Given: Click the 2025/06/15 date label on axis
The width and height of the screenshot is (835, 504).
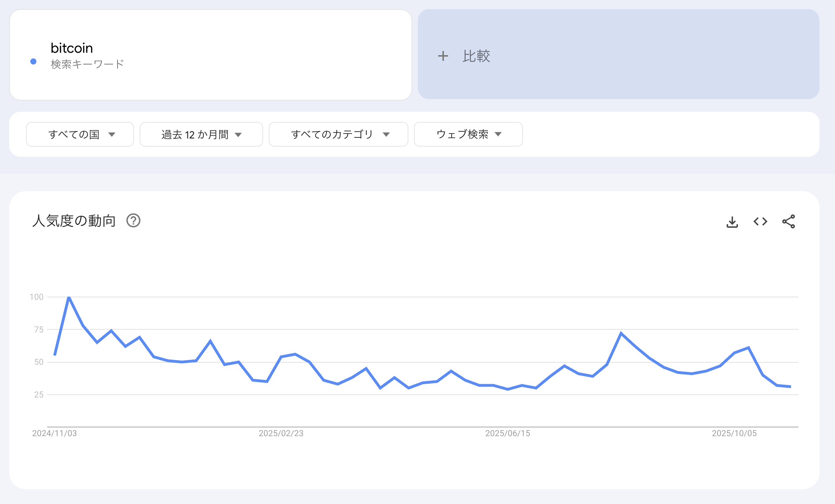Looking at the screenshot, I should (x=508, y=433).
